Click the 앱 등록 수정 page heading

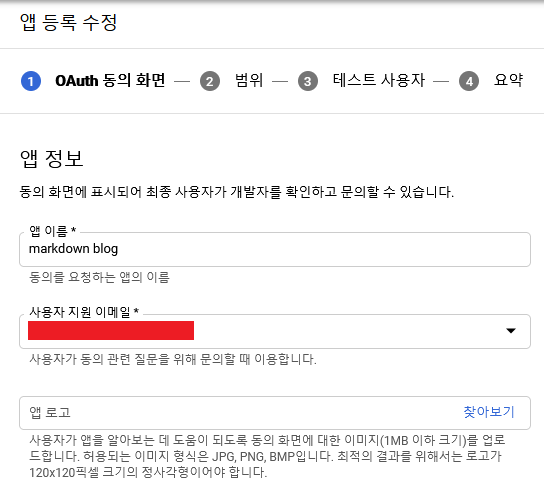pyautogui.click(x=69, y=23)
